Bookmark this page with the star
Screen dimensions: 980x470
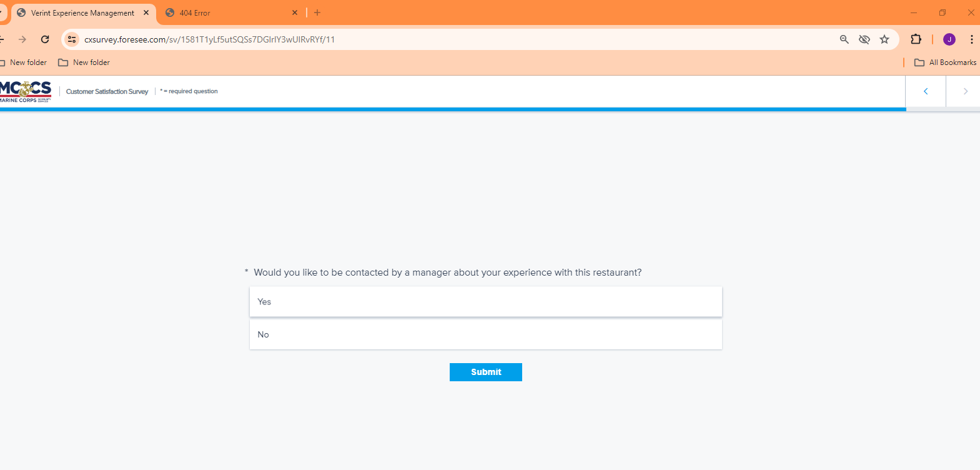click(884, 39)
